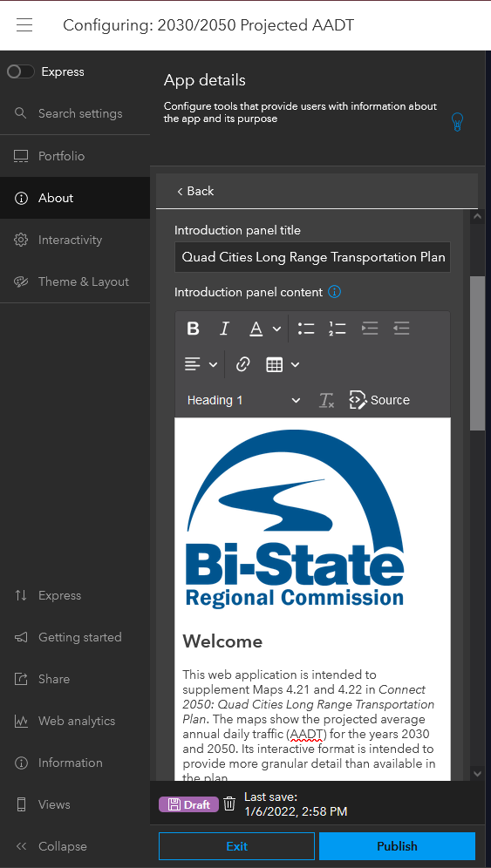Open the Views option
The image size is (491, 868).
click(75, 804)
